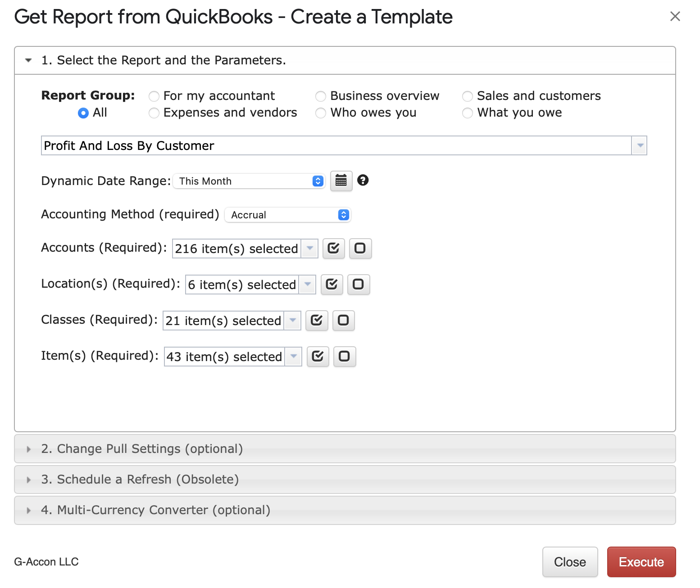The height and width of the screenshot is (588, 700).
Task: Click the Close button
Action: coord(570,562)
